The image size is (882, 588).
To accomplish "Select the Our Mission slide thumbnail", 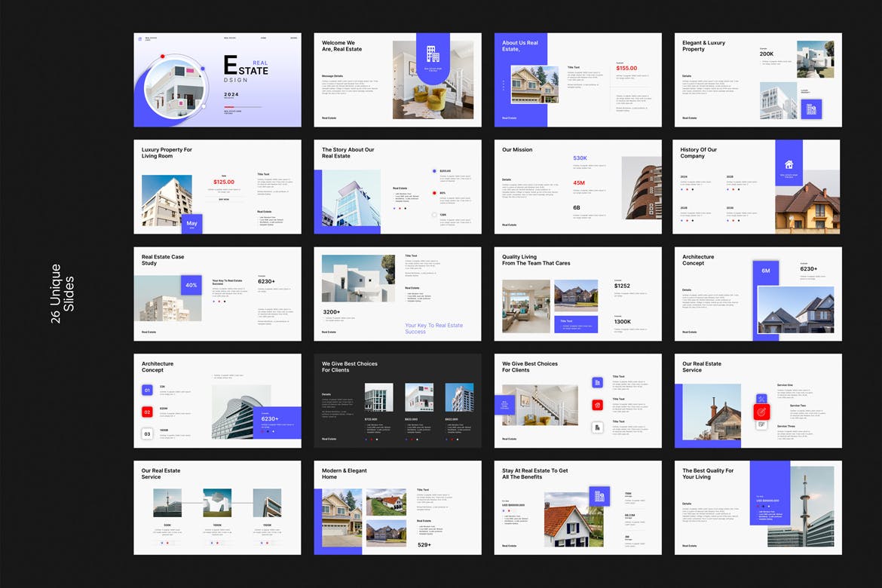I will (577, 187).
